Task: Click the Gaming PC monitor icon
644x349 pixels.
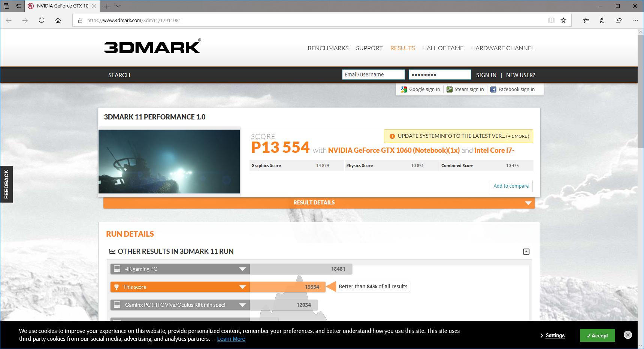Action: tap(117, 304)
